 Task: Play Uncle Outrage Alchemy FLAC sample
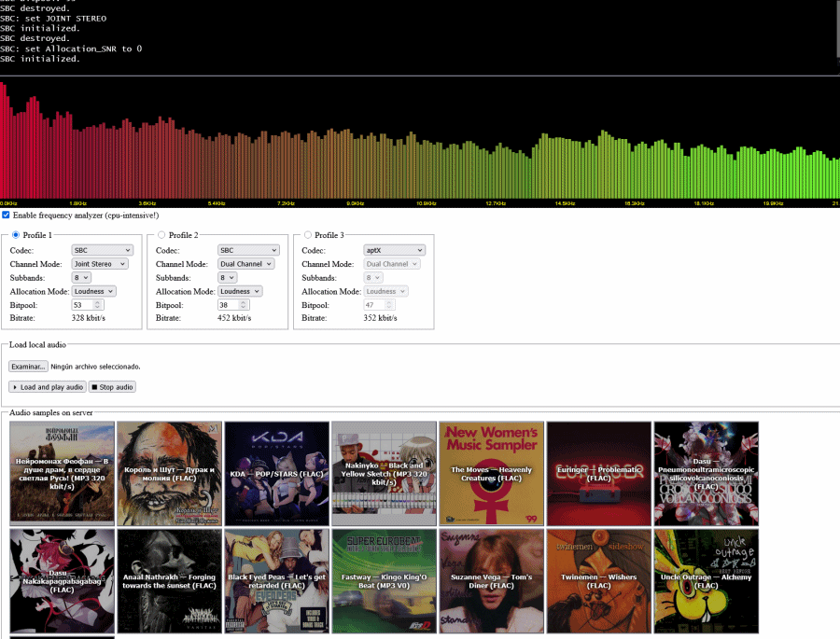(x=707, y=581)
